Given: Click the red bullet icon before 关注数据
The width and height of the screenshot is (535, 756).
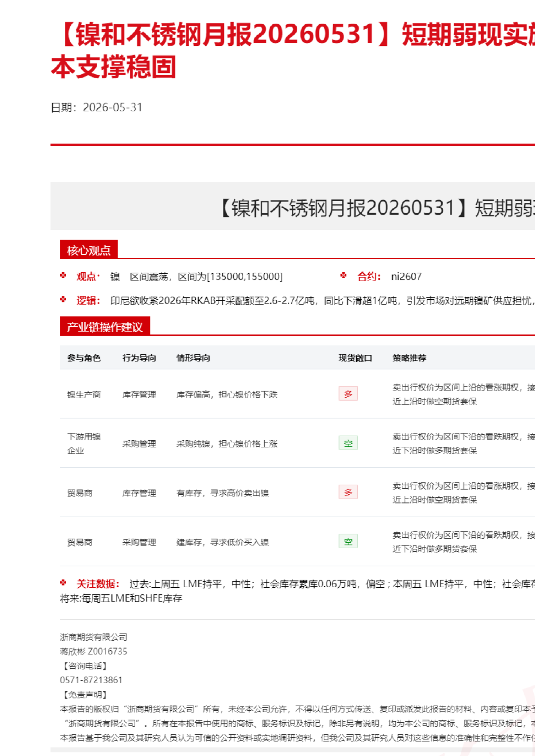Looking at the screenshot, I should [x=63, y=582].
